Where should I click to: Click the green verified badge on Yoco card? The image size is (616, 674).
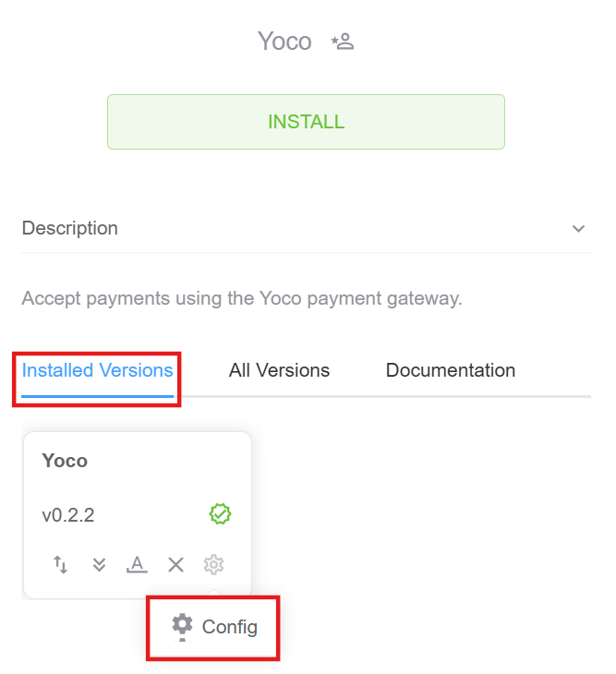[x=220, y=514]
